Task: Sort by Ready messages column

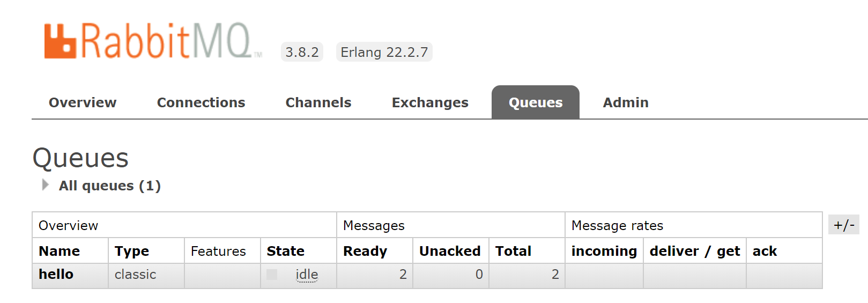Action: 365,251
